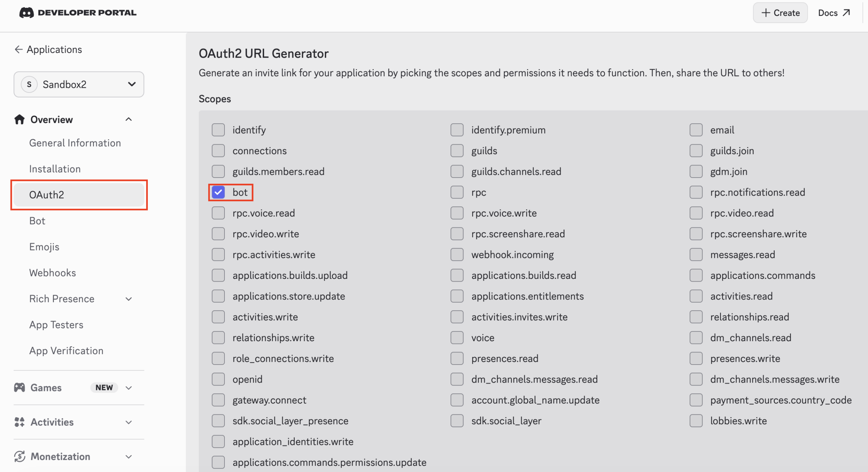
Task: Click the Games controller icon
Action: 19,387
